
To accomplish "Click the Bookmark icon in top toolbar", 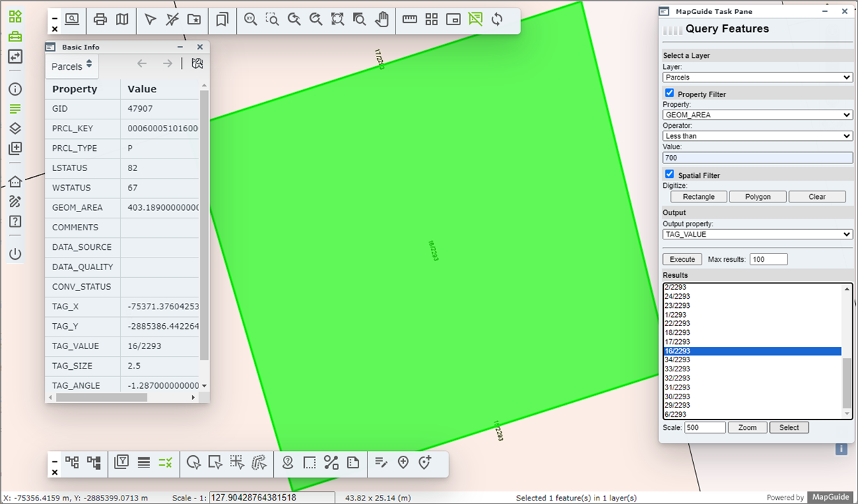I will coord(222,20).
